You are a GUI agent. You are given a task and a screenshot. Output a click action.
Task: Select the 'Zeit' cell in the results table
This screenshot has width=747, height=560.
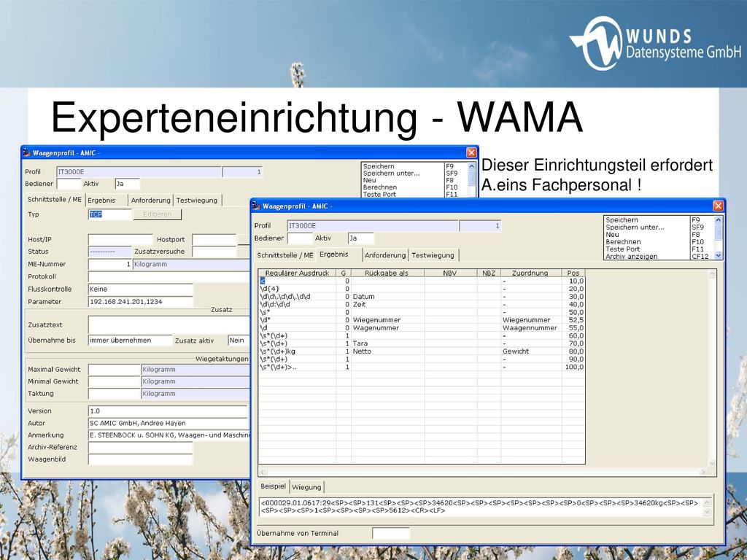click(x=388, y=304)
